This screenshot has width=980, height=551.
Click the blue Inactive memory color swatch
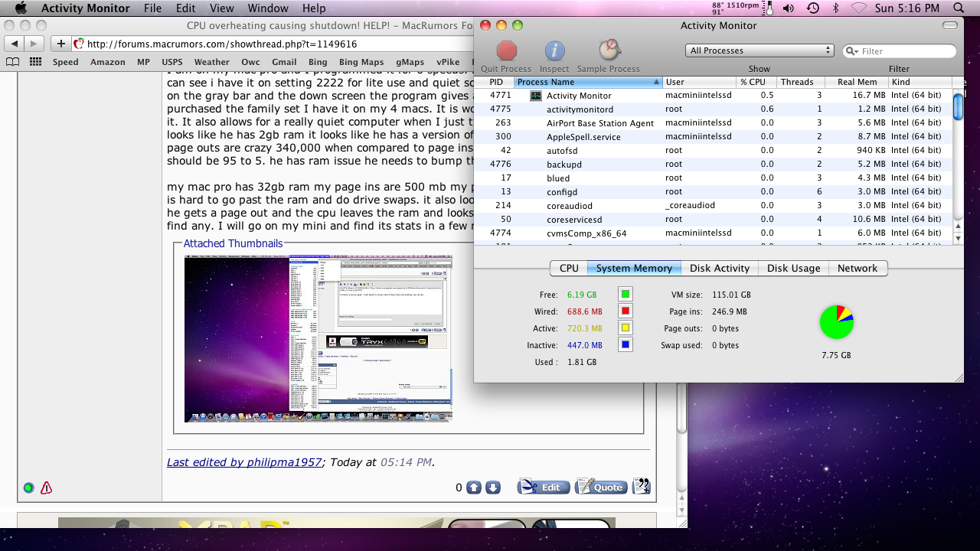pyautogui.click(x=626, y=344)
